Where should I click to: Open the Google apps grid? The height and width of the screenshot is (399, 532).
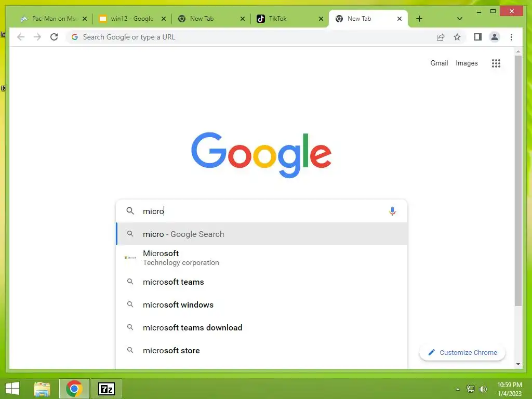point(496,63)
